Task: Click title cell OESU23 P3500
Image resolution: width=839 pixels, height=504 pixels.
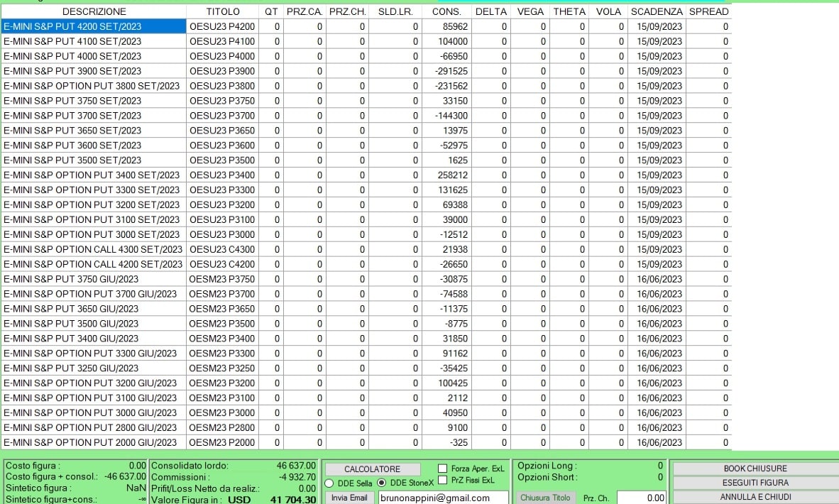Action: (223, 160)
